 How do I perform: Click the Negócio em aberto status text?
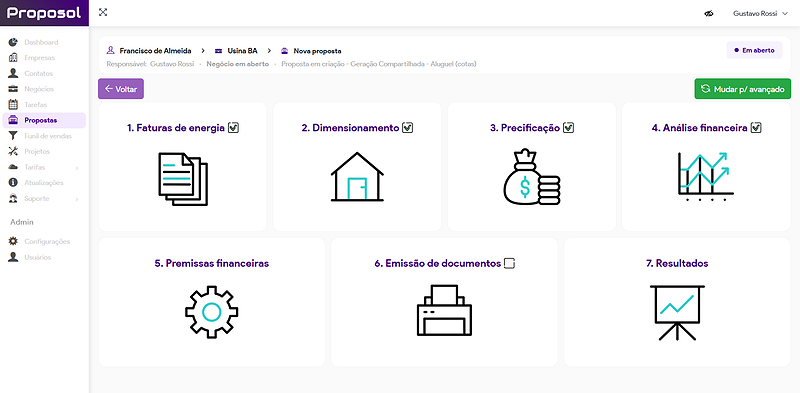[237, 64]
